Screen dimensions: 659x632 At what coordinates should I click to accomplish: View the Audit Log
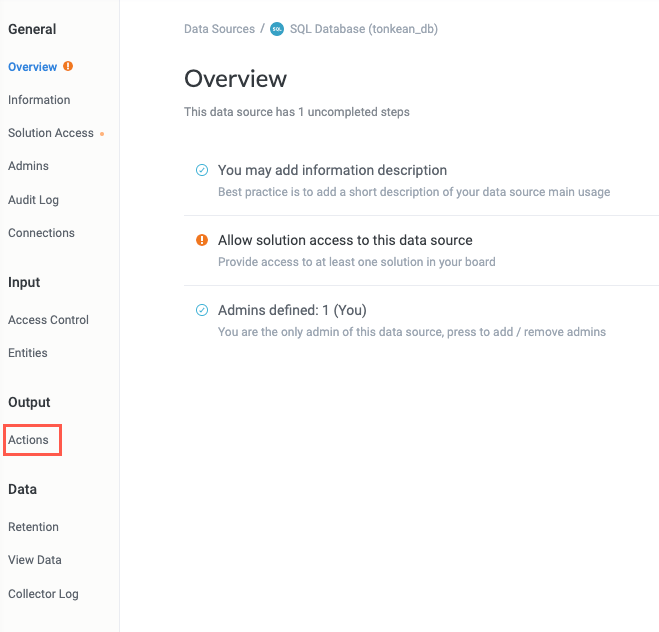point(33,200)
